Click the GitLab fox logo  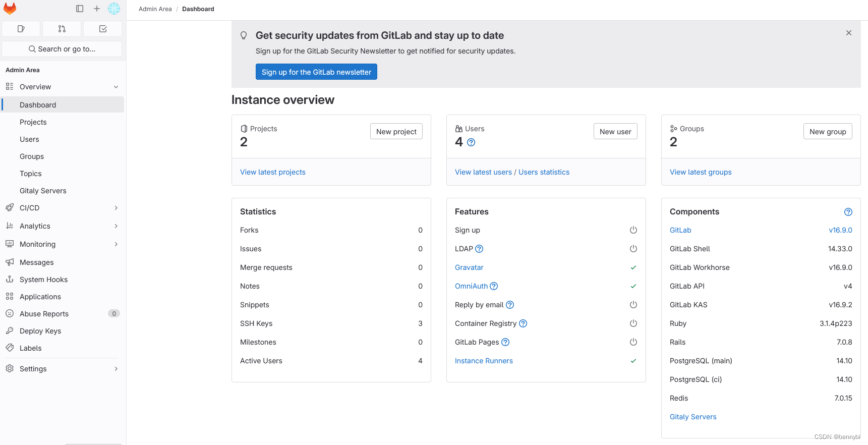10,9
